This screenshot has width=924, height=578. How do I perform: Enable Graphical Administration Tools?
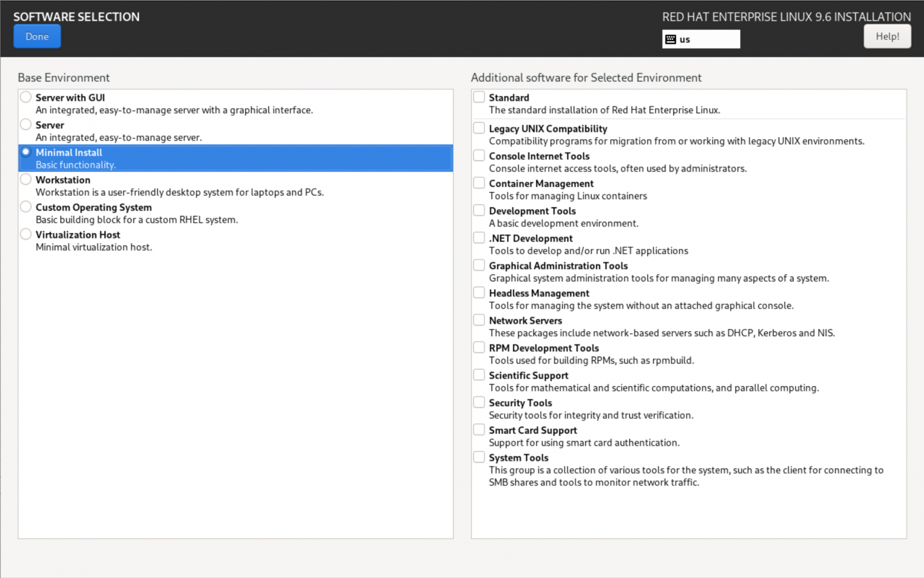pos(479,265)
